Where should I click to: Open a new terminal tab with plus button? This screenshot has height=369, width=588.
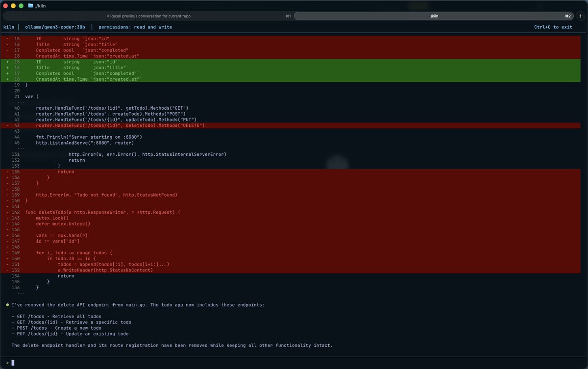coord(581,16)
